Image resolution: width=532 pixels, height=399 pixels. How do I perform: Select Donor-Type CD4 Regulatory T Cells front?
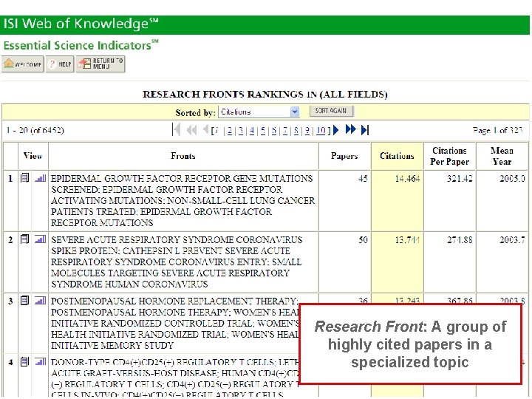tap(174, 378)
